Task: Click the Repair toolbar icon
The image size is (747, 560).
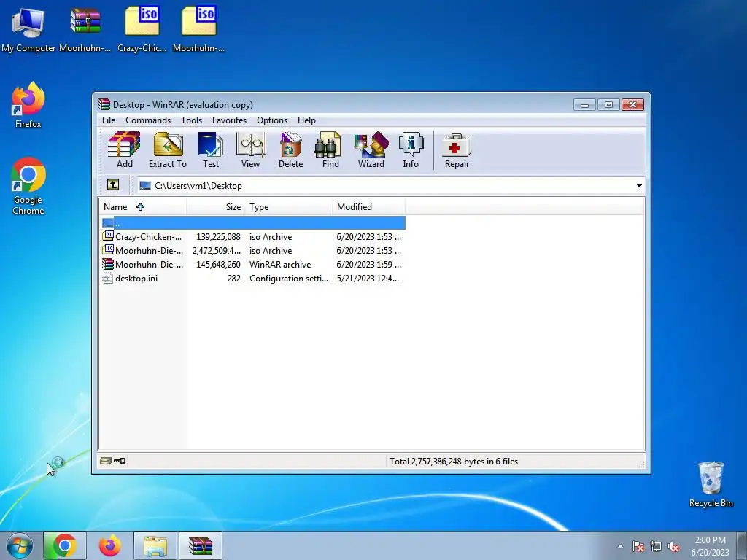Action: point(457,150)
